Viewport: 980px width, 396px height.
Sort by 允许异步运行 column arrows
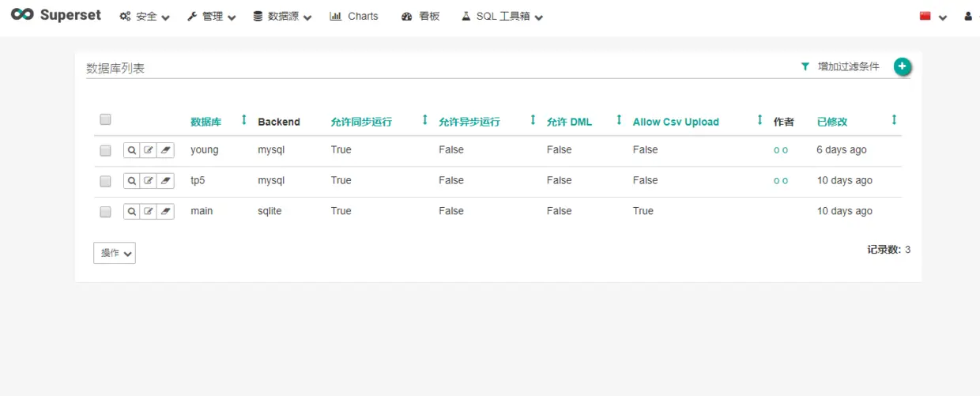pos(533,120)
